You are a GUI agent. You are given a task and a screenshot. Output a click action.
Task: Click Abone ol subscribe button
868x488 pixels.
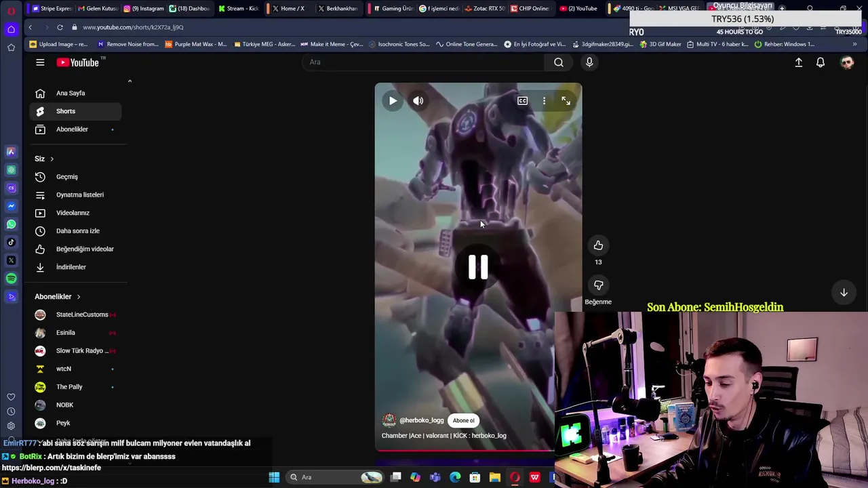464,420
